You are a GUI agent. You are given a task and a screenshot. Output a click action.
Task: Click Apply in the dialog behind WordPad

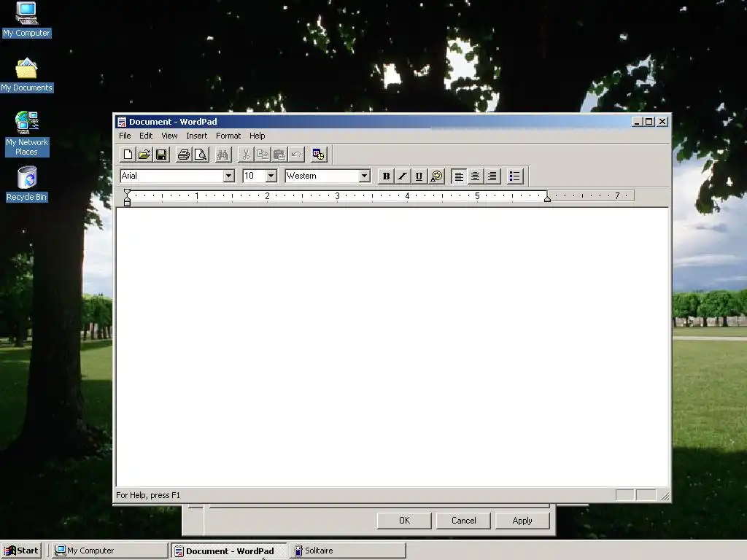point(522,521)
